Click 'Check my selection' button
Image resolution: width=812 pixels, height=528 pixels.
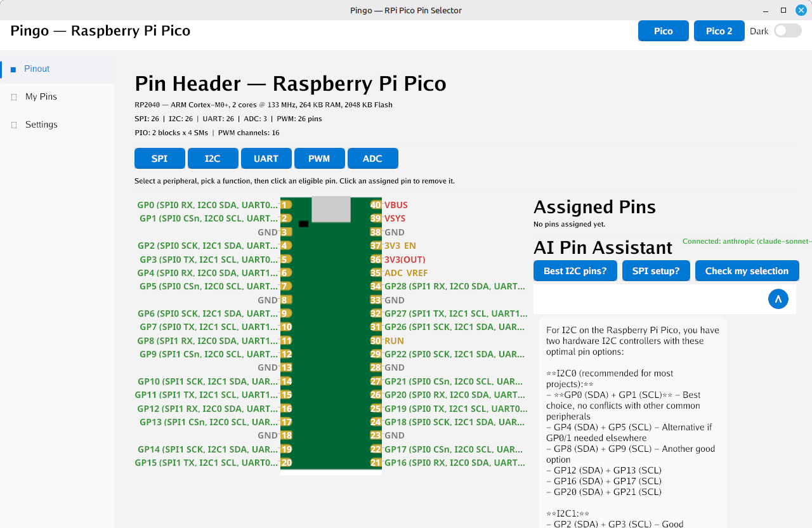[x=747, y=271]
